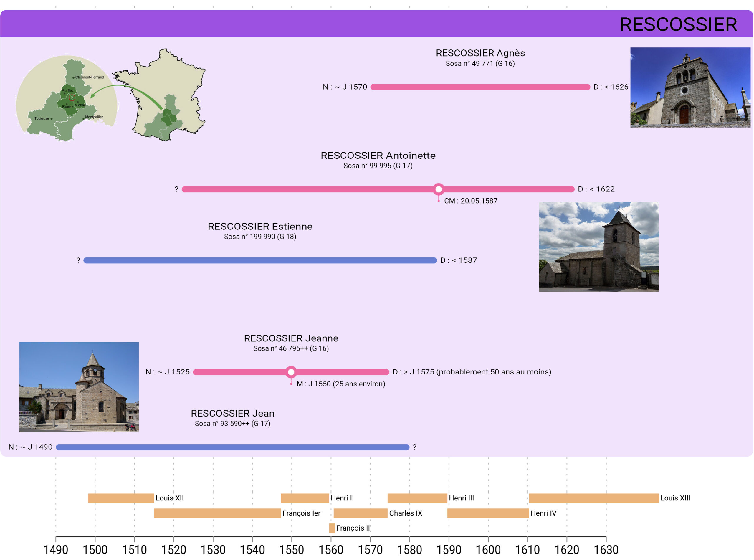The width and height of the screenshot is (754, 560).
Task: Click the marriage marker on Jeanne's timeline bar
Action: (x=291, y=372)
